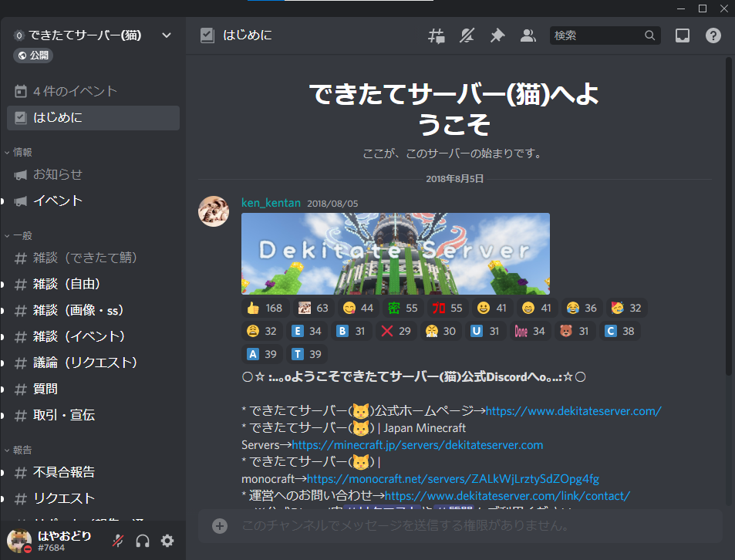This screenshot has height=560, width=735.
Task: Toggle bear face reaction 31
Action: click(x=575, y=332)
